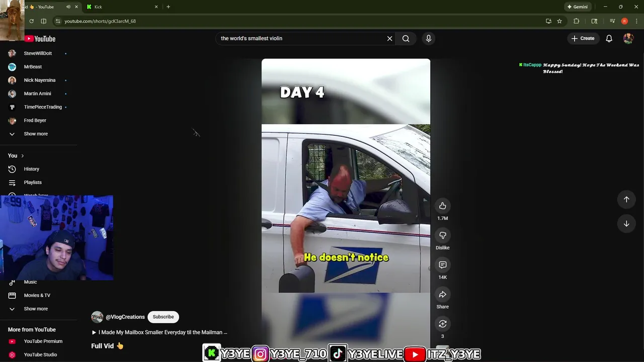Run search with magnifying glass button

point(406,38)
